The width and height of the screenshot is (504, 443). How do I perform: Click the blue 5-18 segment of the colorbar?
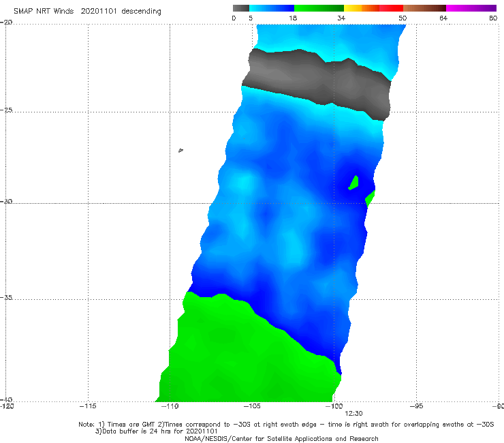pos(272,8)
